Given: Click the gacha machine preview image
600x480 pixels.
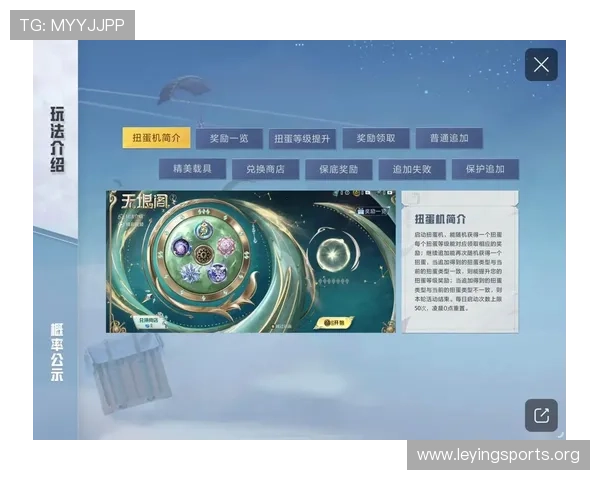Looking at the screenshot, I should [251, 261].
